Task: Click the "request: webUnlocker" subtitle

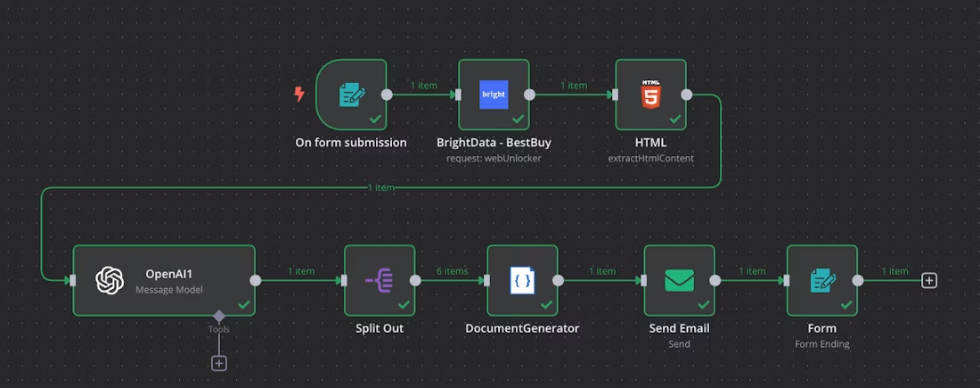Action: pyautogui.click(x=494, y=159)
